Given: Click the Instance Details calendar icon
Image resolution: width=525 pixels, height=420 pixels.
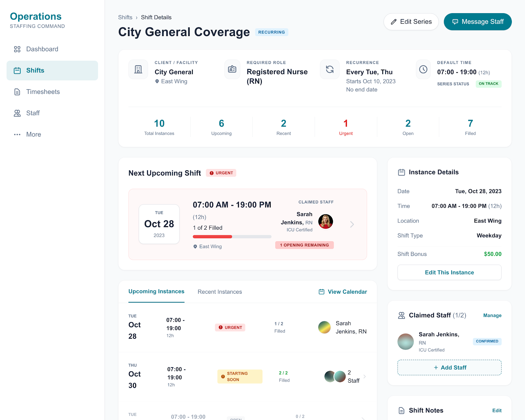Looking at the screenshot, I should 401,172.
